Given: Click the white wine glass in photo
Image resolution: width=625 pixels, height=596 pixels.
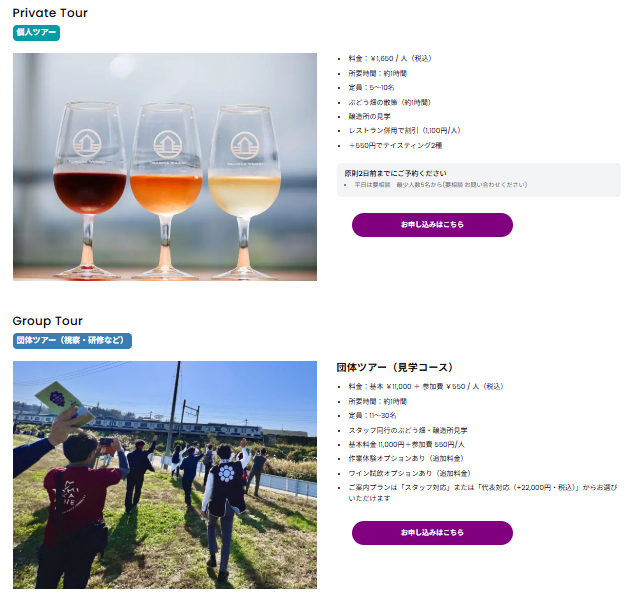Looking at the screenshot, I should pos(244,191).
